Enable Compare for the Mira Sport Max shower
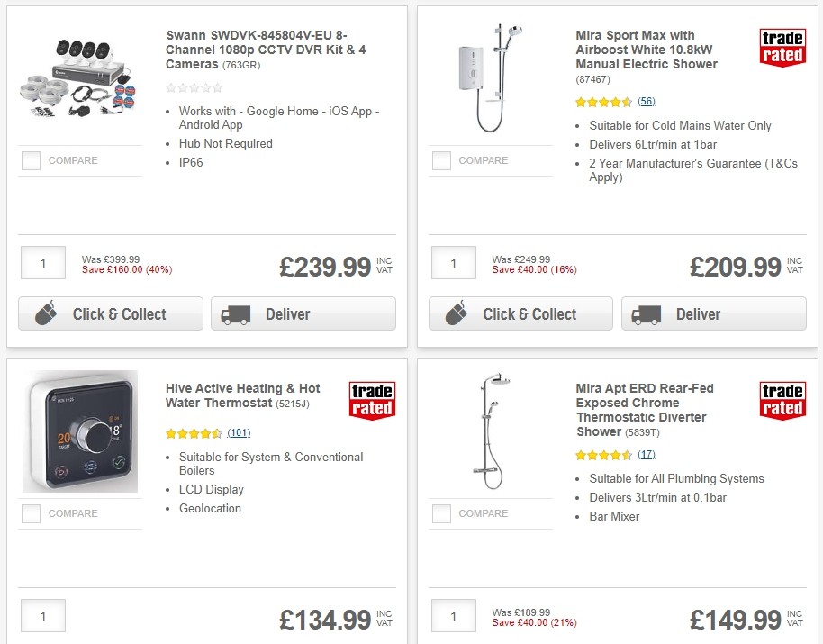This screenshot has width=823, height=644. click(x=440, y=160)
